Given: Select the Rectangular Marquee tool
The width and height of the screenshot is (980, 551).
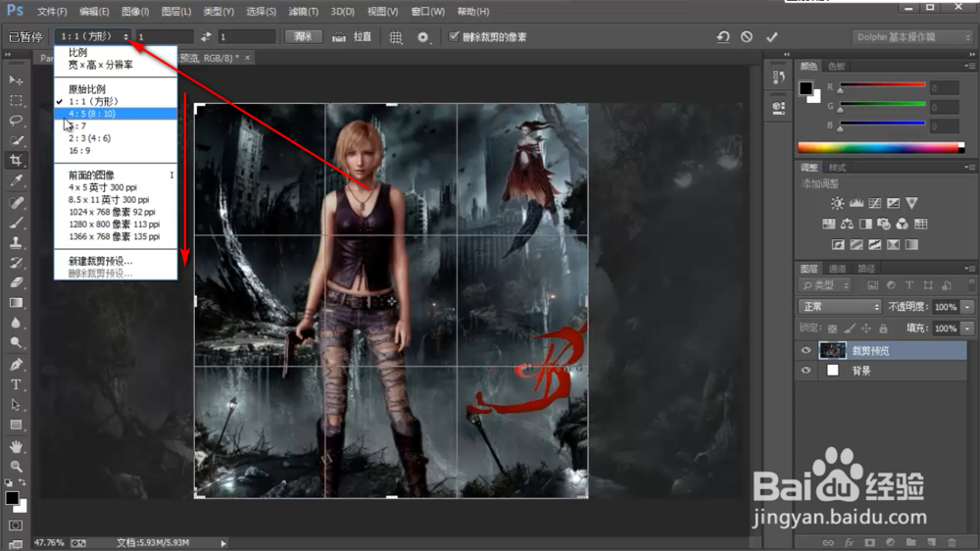Looking at the screenshot, I should [x=16, y=100].
